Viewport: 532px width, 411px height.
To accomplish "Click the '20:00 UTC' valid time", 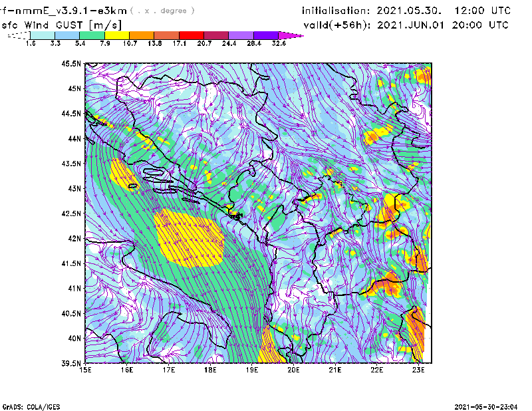I will coord(480,25).
